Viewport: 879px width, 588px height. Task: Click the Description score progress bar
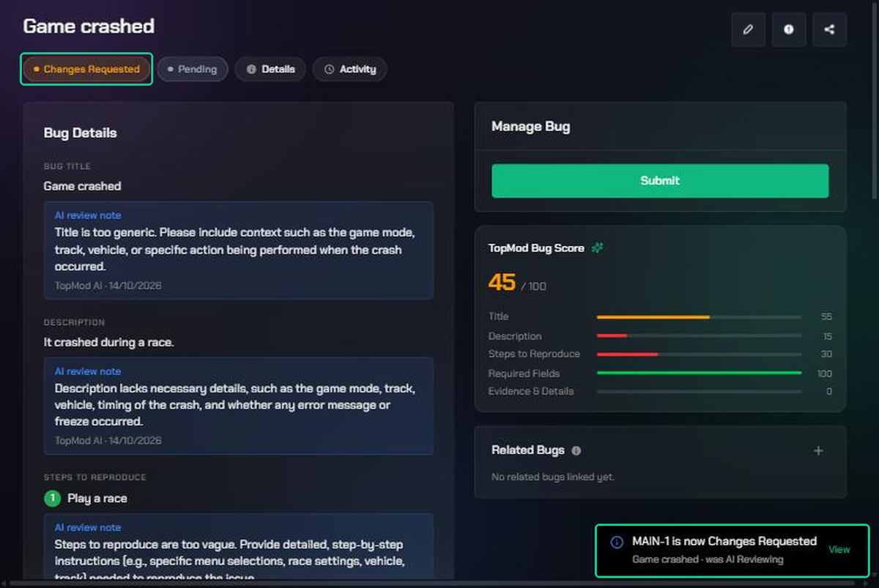699,335
